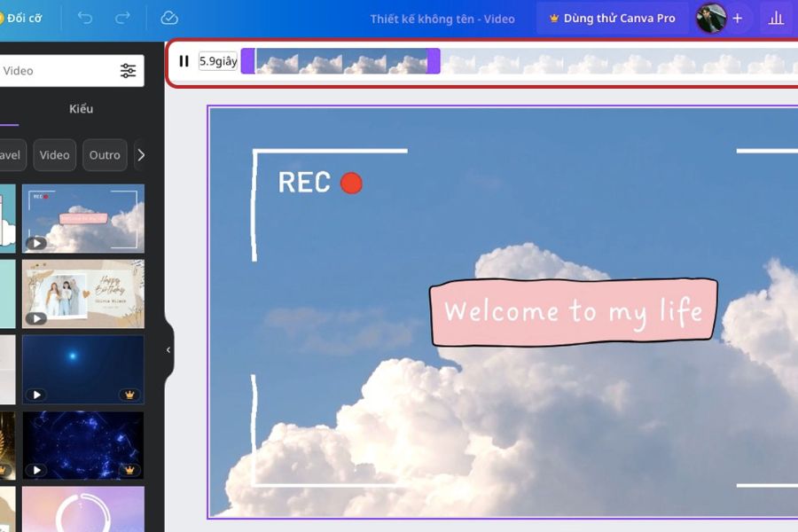Pause the video playback

pyautogui.click(x=184, y=61)
